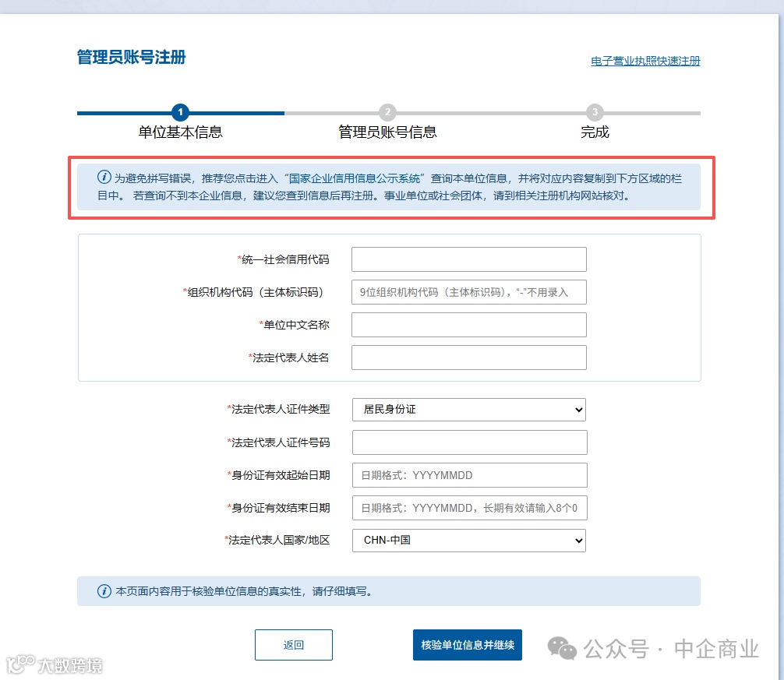Click the 返回 button

tap(294, 645)
